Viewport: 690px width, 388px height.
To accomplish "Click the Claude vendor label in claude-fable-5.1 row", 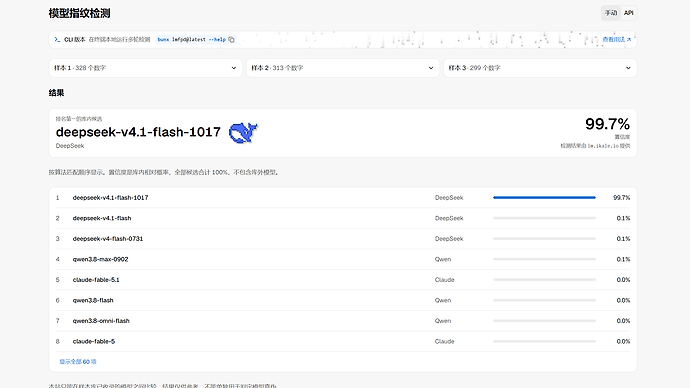I will pos(444,280).
